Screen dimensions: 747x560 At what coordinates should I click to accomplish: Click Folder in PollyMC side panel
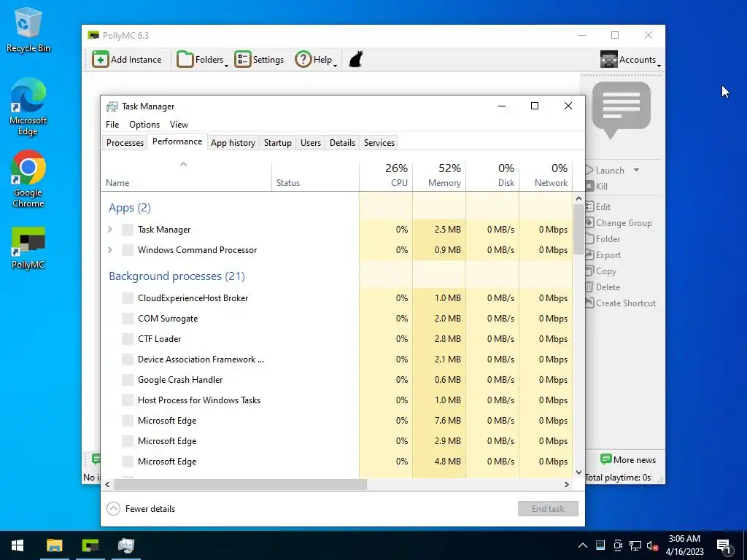[603, 239]
